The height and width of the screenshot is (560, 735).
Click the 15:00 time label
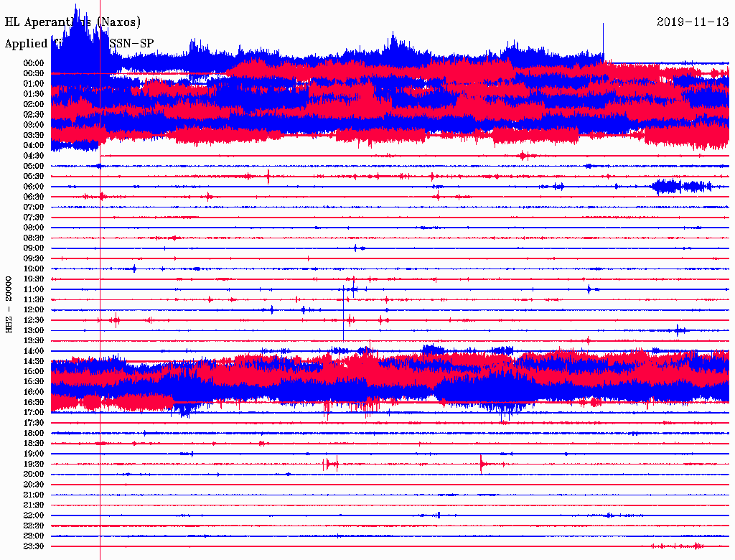pyautogui.click(x=34, y=372)
